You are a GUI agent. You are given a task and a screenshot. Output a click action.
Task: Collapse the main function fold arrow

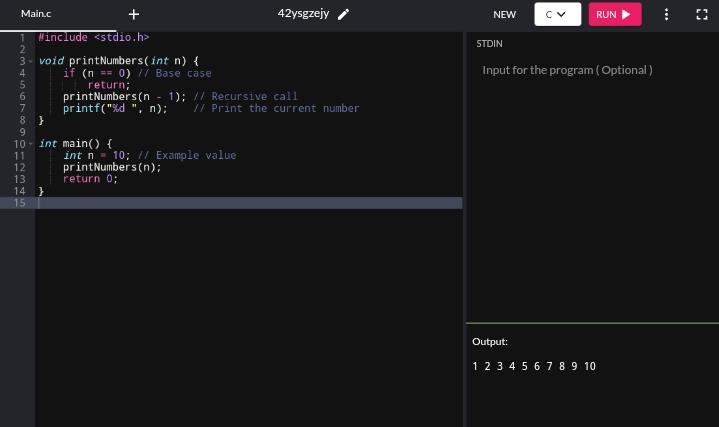click(x=31, y=144)
